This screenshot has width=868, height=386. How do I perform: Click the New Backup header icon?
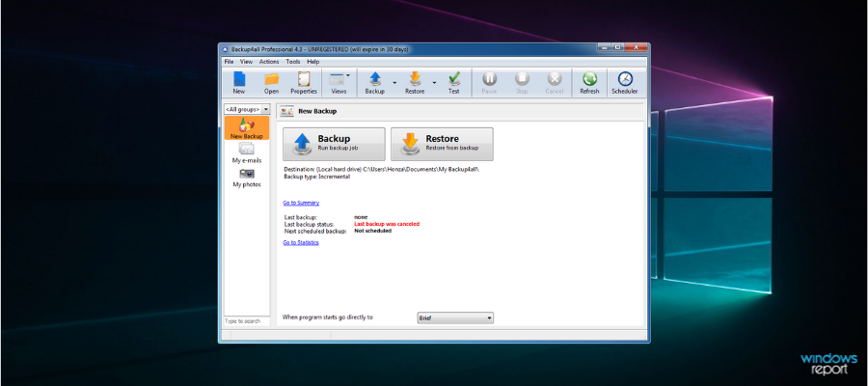[x=286, y=111]
